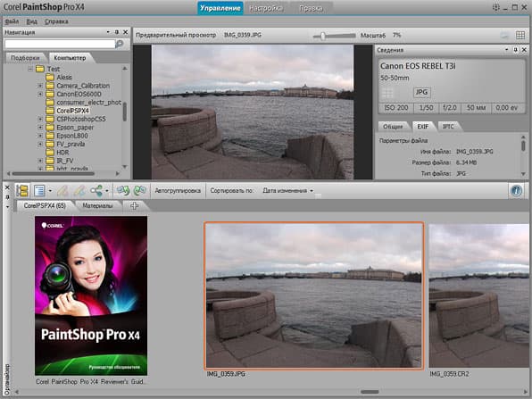Screen dimensions: 532x399
Task: Open the dropdown arrow beside the share icon
Action: [107, 191]
